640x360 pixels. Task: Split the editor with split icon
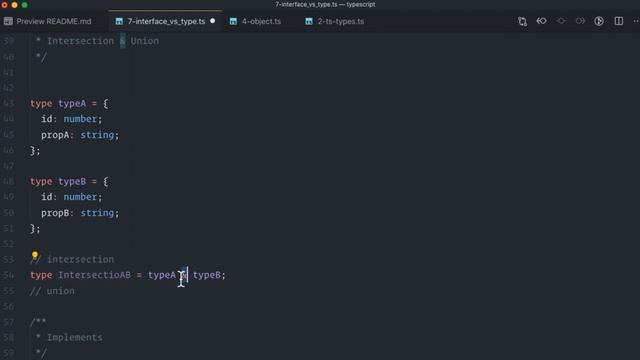[x=619, y=21]
